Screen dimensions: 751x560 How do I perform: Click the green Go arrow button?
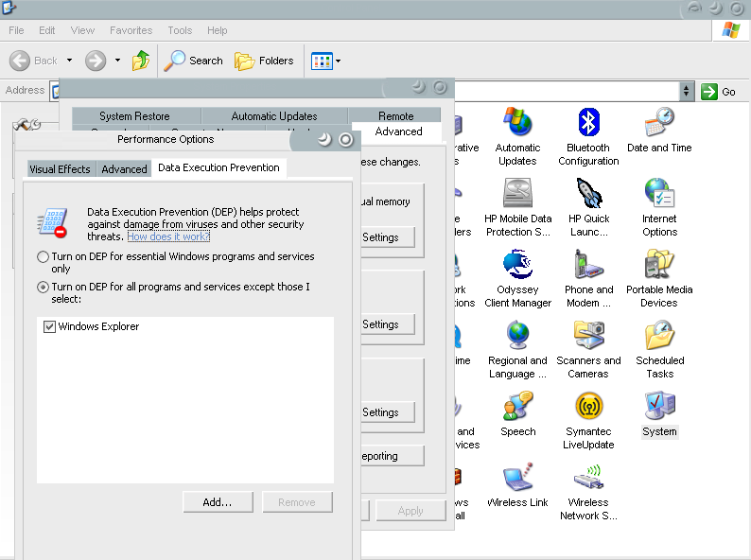(x=708, y=92)
